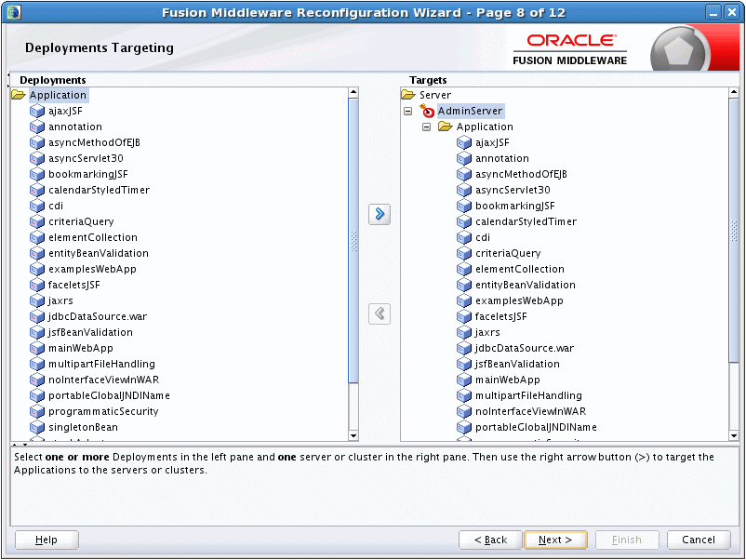Select noInterfaceViewInWAR text in the Deployments pane
The image size is (746, 560).
pos(104,380)
